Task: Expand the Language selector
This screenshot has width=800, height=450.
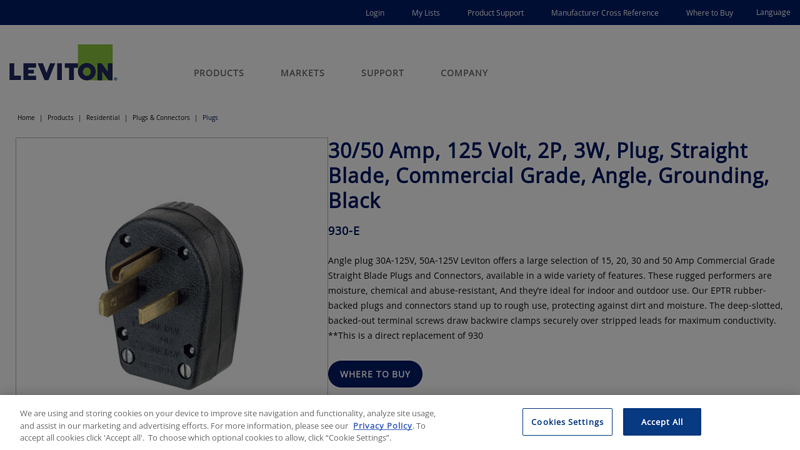Action: 773,13
